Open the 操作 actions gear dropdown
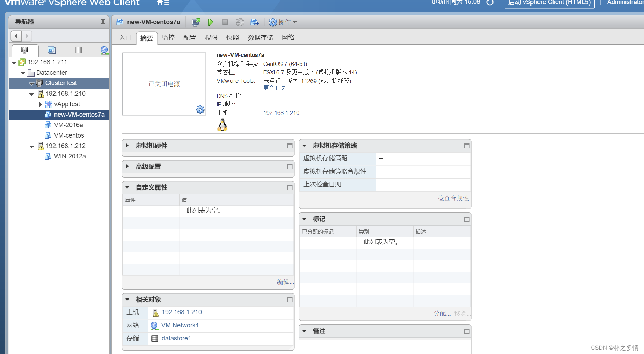The width and height of the screenshot is (644, 354). point(283,22)
